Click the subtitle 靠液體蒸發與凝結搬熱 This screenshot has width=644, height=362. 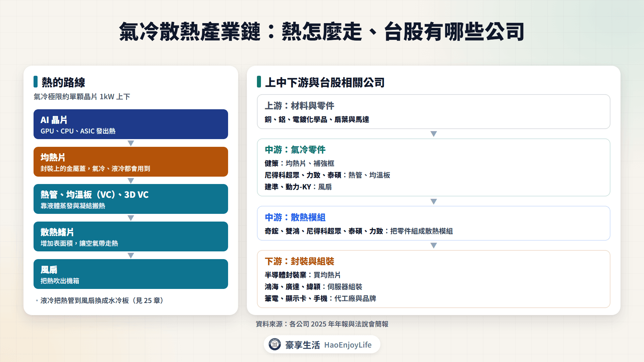tap(73, 206)
